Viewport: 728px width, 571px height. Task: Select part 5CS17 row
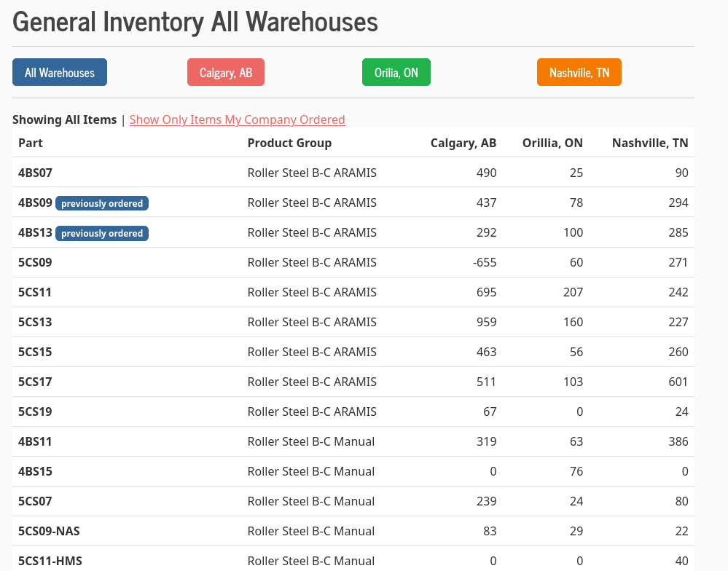click(35, 382)
